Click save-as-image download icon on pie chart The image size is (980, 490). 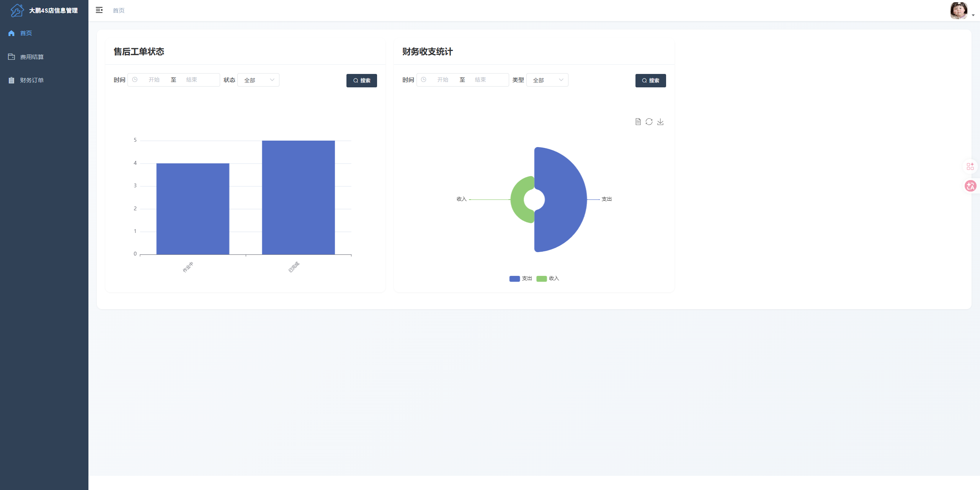(x=660, y=122)
